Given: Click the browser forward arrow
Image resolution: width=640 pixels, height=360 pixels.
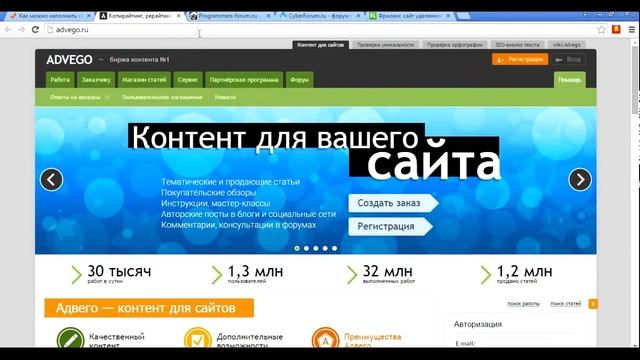Looking at the screenshot, I should [22, 30].
